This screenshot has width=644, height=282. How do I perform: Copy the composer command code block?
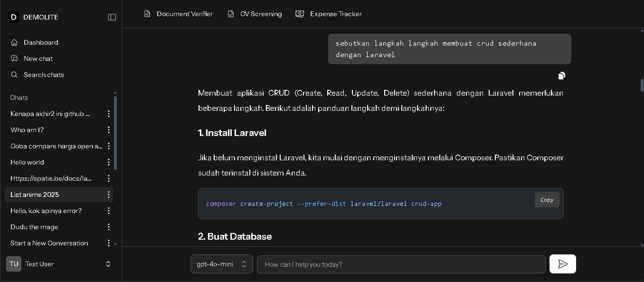pos(547,200)
